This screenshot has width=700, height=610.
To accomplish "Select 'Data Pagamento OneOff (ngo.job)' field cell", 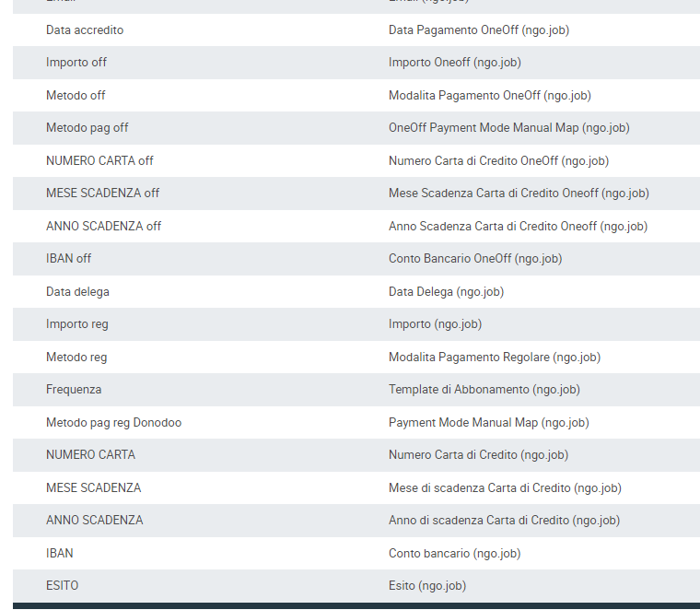I will click(478, 30).
